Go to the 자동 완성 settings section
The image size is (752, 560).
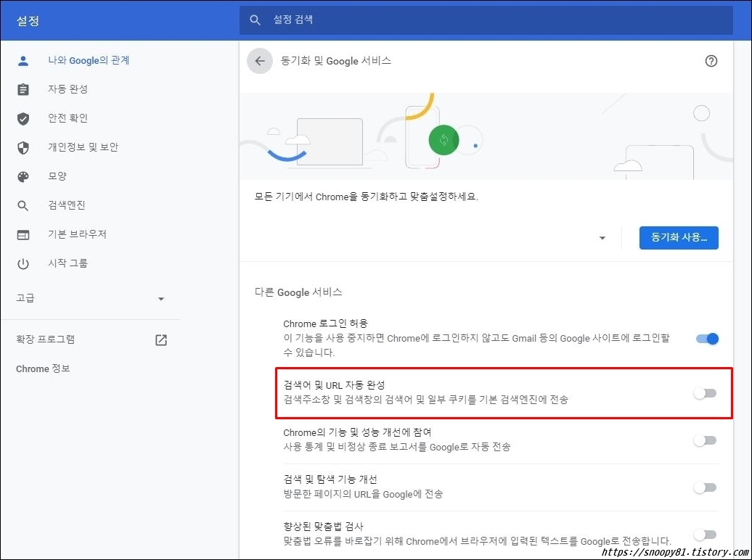pyautogui.click(x=68, y=89)
